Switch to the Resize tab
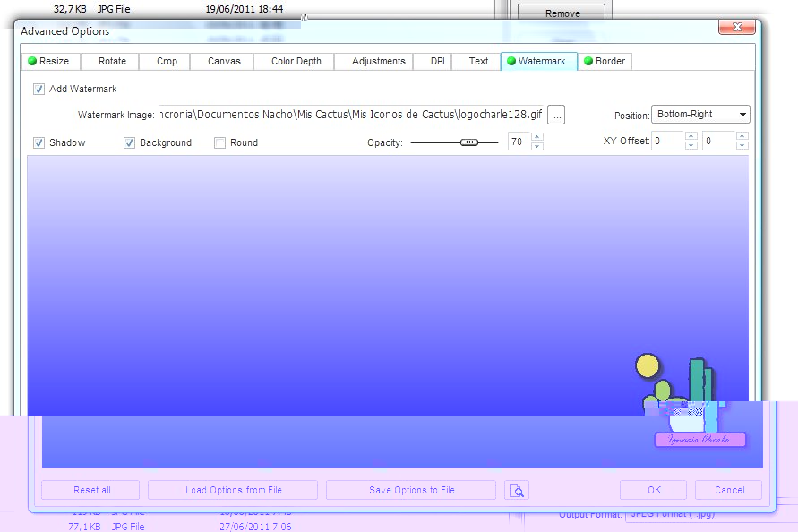Screen dimensions: 798x532 click(x=51, y=61)
